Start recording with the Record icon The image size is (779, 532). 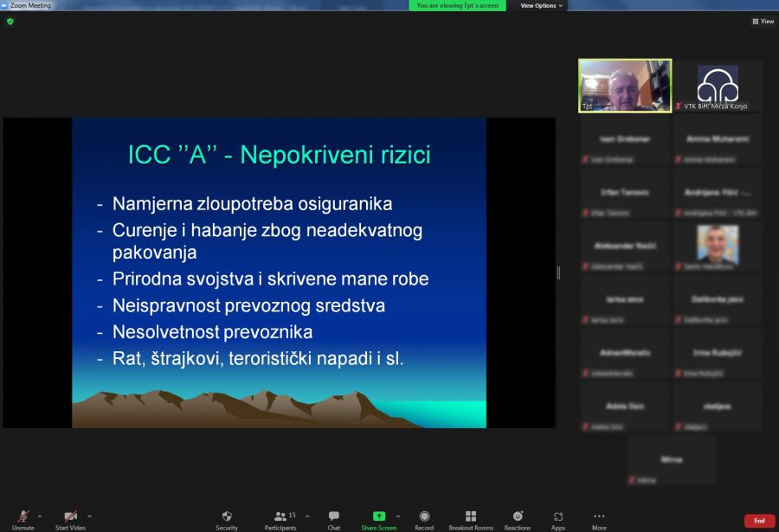(424, 516)
